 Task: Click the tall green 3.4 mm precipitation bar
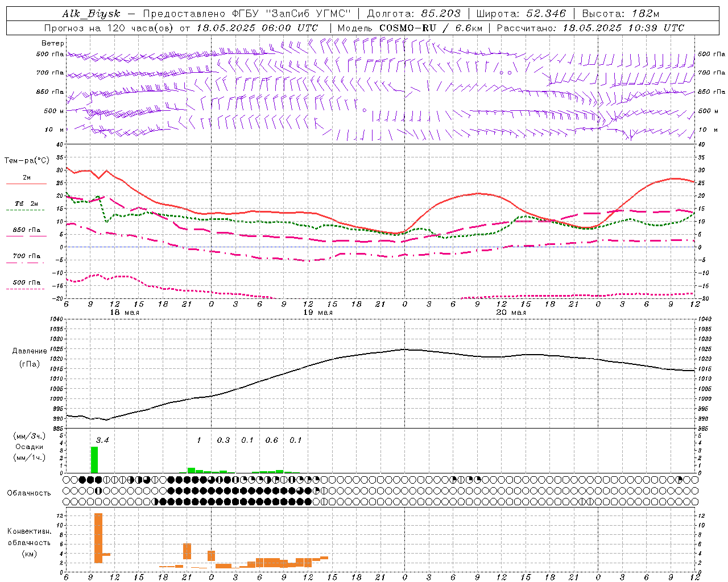click(94, 460)
